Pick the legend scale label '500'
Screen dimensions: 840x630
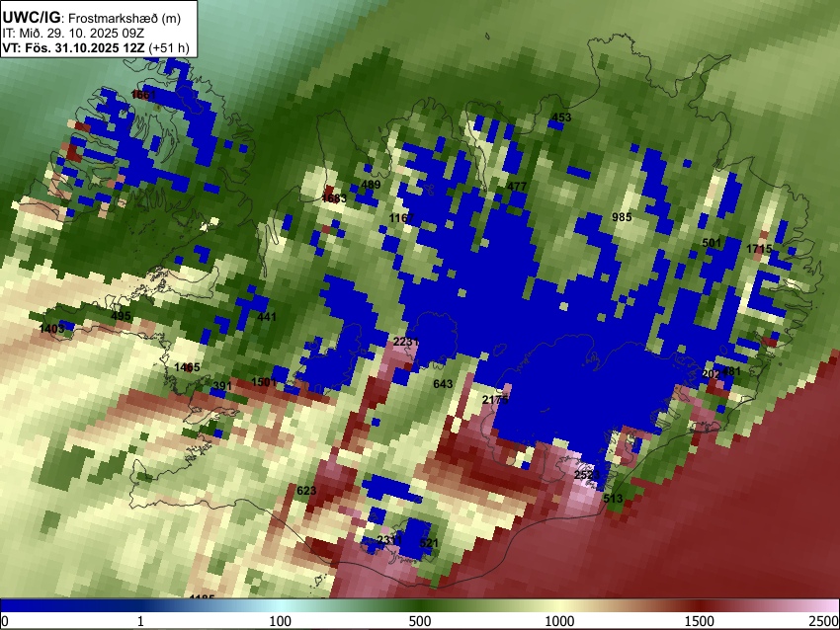[420, 621]
